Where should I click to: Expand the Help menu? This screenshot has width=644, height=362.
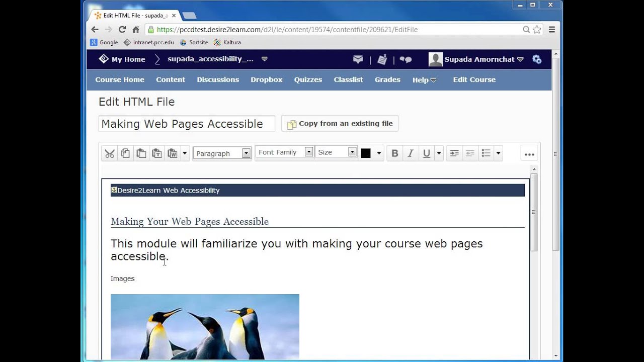pyautogui.click(x=424, y=80)
